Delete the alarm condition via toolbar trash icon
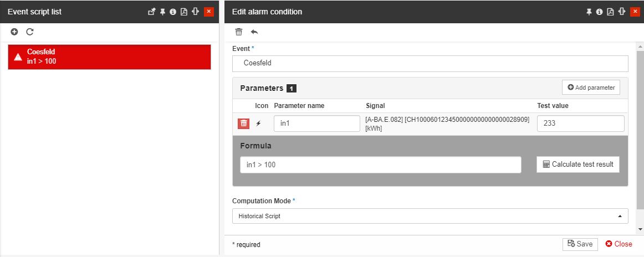This screenshot has height=257, width=644. coord(239,32)
